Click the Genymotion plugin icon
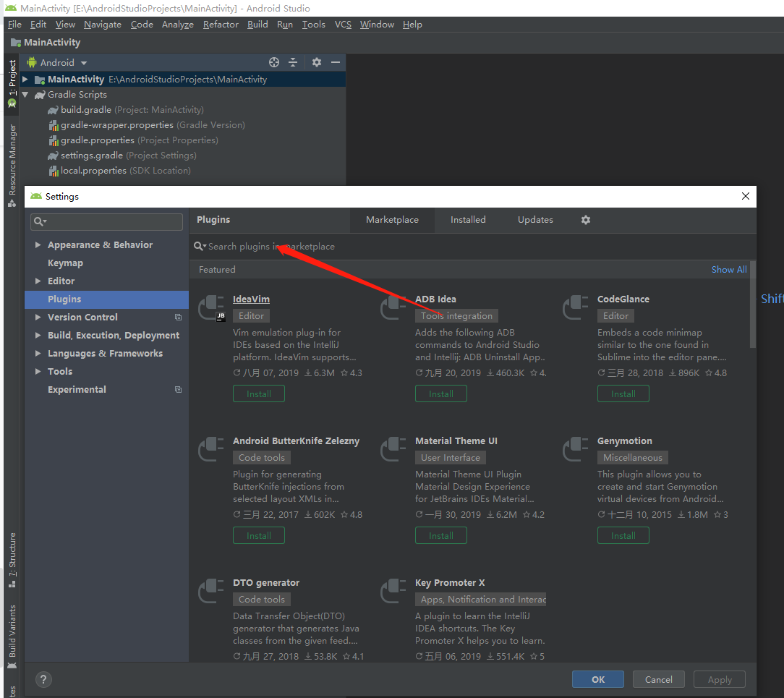 576,449
